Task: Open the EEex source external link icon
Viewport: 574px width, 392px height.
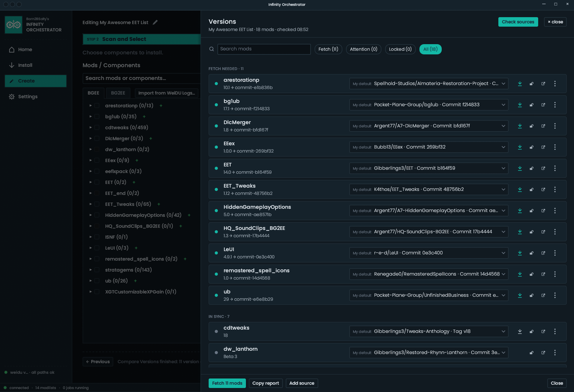Action: (543, 147)
